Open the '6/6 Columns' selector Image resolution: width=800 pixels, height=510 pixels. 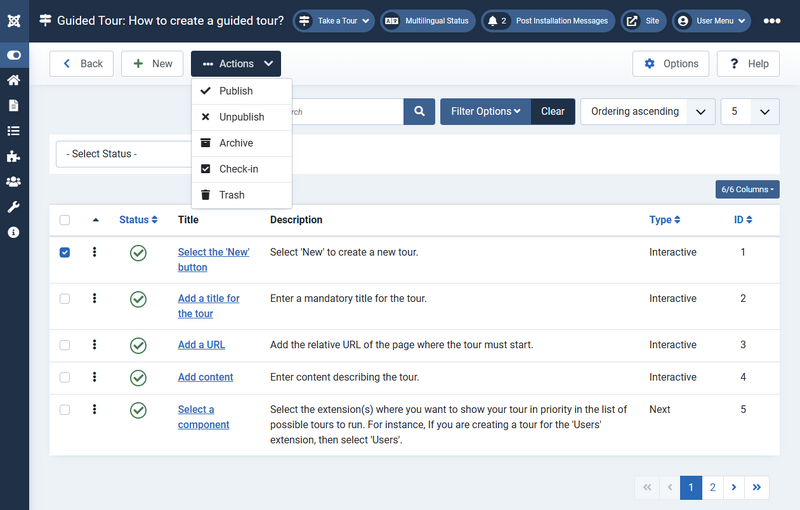pyautogui.click(x=747, y=189)
